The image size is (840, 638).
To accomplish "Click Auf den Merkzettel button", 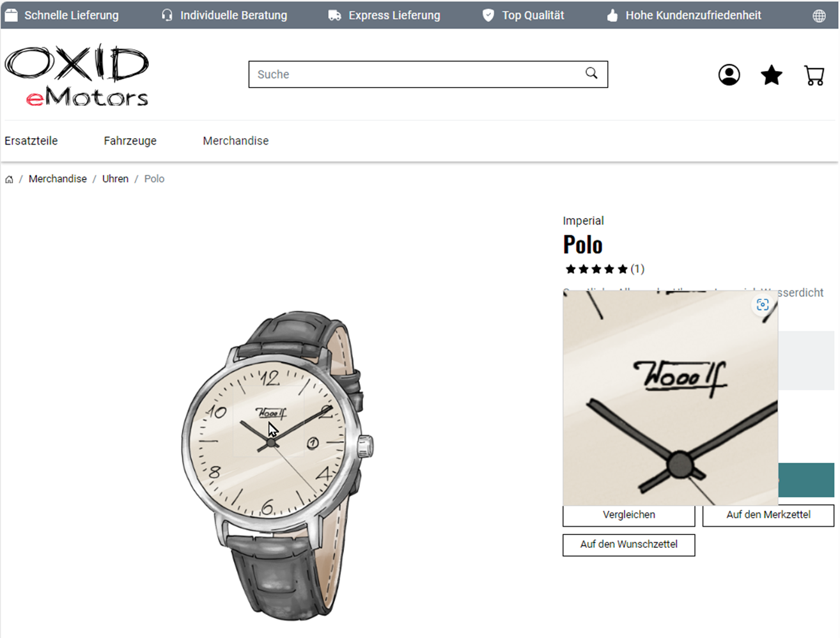I will 768,515.
